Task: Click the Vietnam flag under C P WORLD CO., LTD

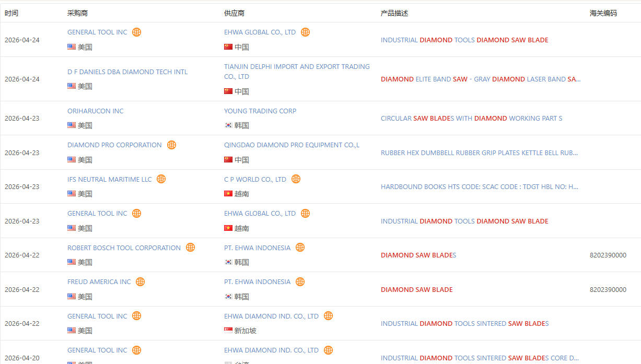Action: pos(228,194)
